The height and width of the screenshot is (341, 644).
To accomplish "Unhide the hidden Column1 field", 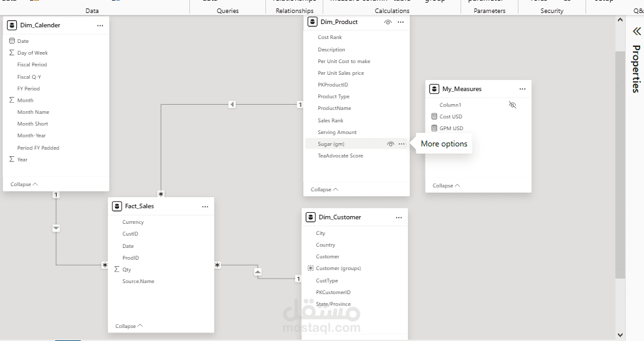I will point(512,105).
